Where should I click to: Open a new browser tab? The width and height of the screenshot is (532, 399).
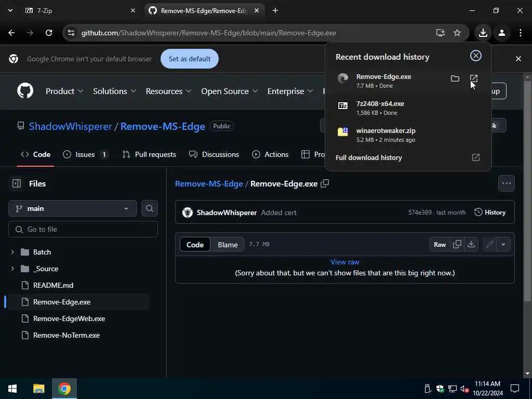(x=275, y=11)
